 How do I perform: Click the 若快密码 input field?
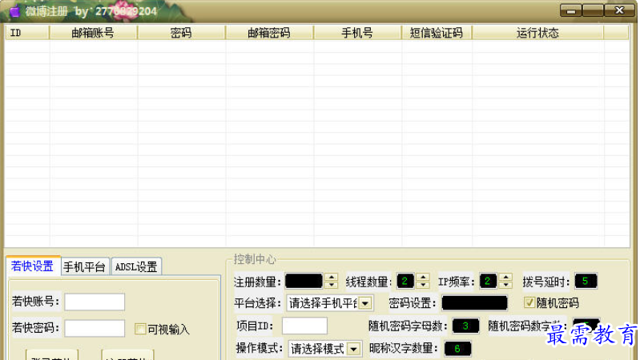click(x=95, y=328)
